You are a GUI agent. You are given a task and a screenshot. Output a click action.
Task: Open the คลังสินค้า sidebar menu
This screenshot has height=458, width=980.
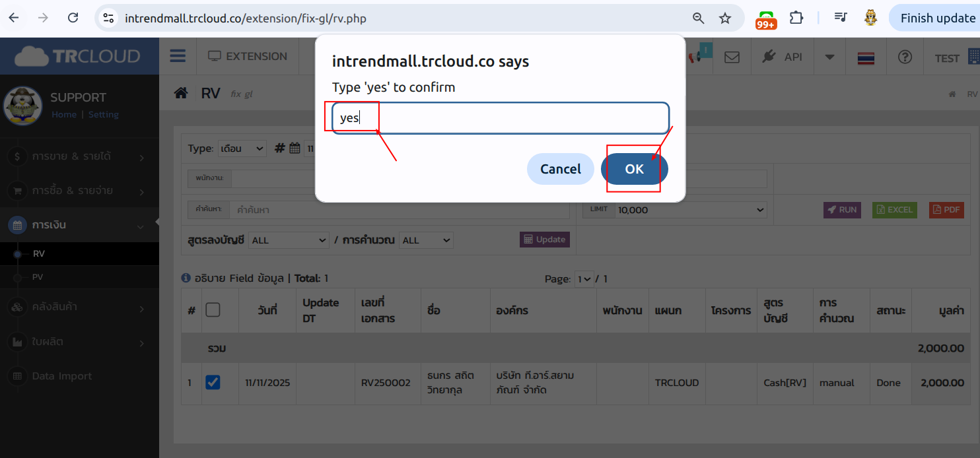coord(63,307)
